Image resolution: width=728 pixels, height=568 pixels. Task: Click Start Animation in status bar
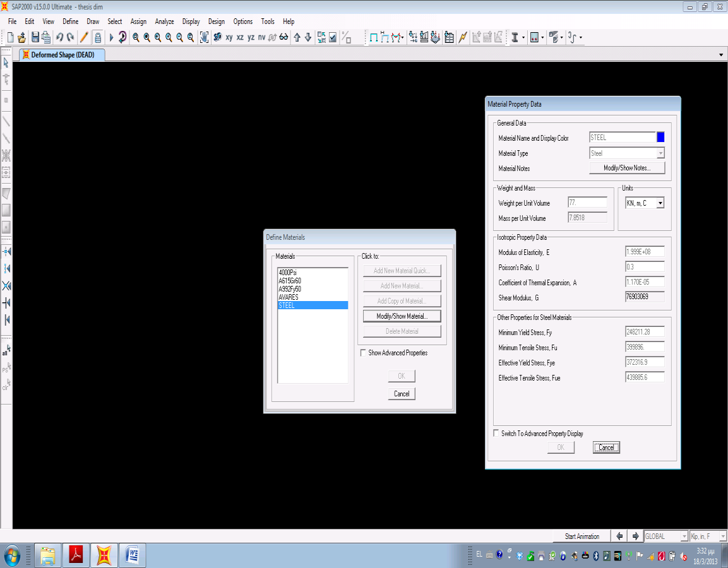(582, 536)
